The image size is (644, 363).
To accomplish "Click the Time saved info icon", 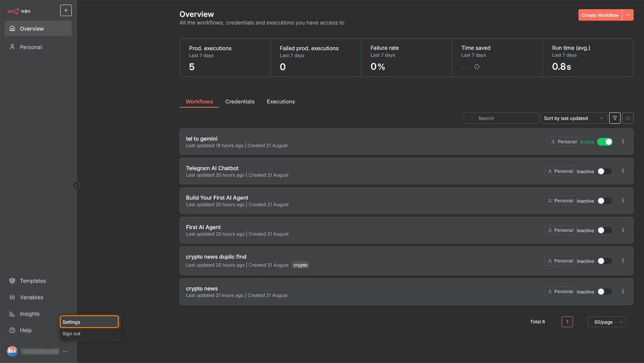I will click(477, 67).
